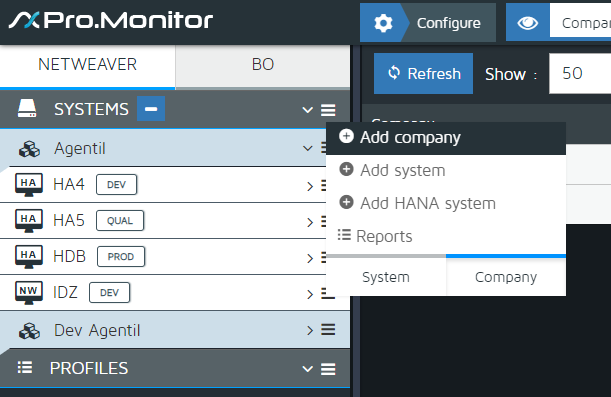611x397 pixels.
Task: Select the HA4 system
Action: pyautogui.click(x=69, y=184)
